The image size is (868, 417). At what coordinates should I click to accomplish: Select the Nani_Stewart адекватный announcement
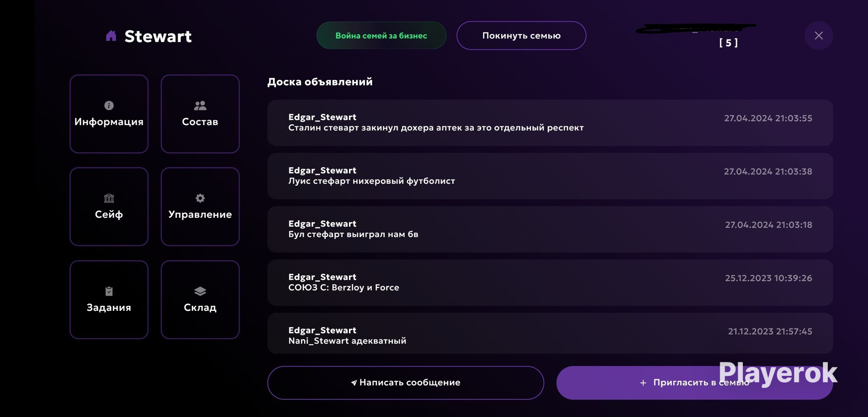coord(550,333)
